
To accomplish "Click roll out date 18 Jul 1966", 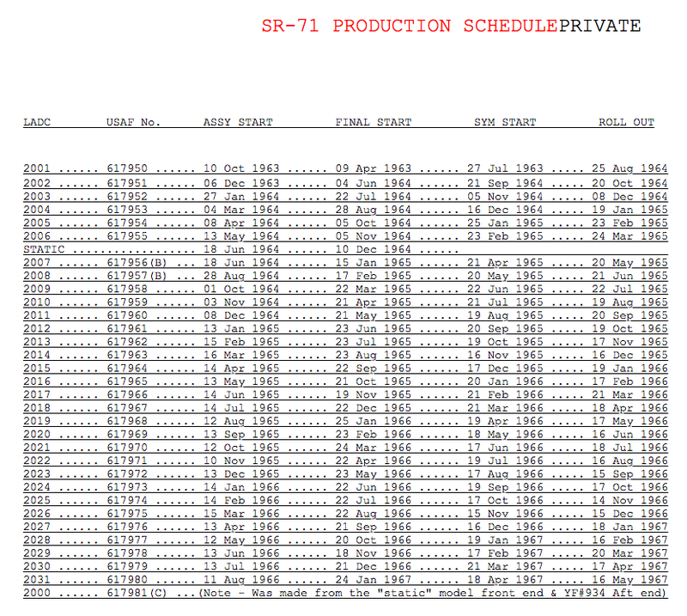I will (x=629, y=448).
